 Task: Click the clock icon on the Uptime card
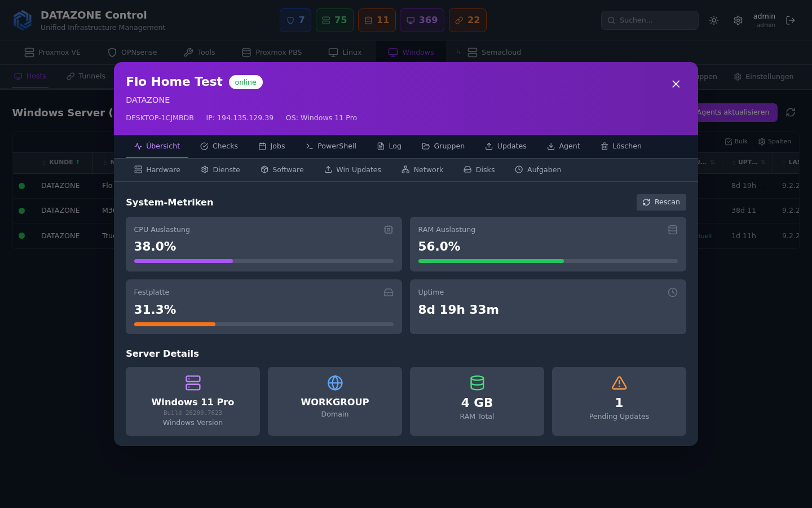[672, 292]
